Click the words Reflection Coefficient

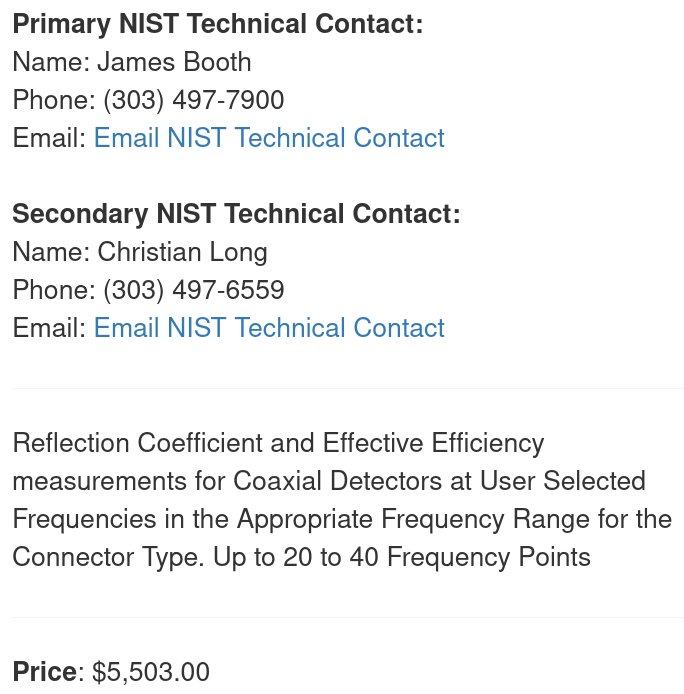pos(139,443)
